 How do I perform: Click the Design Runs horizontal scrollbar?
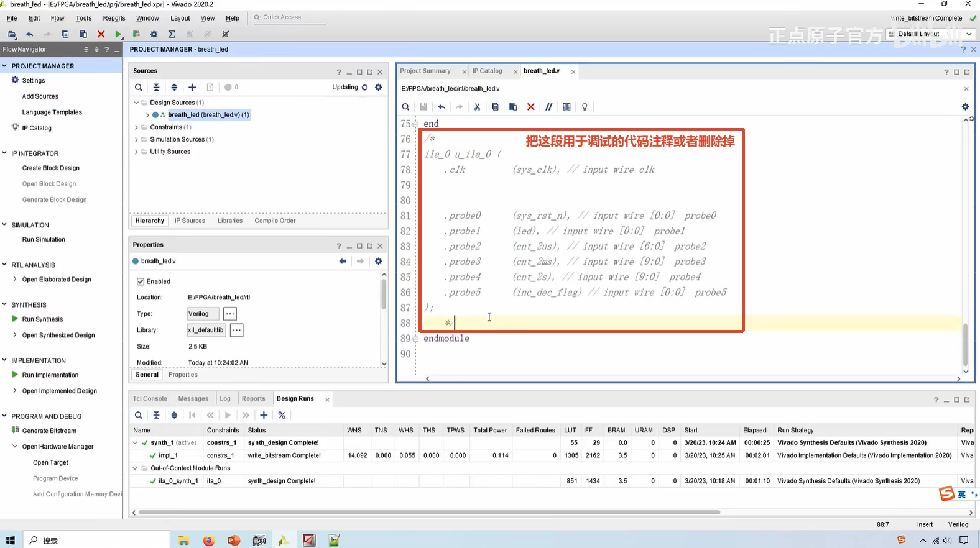coord(429,513)
